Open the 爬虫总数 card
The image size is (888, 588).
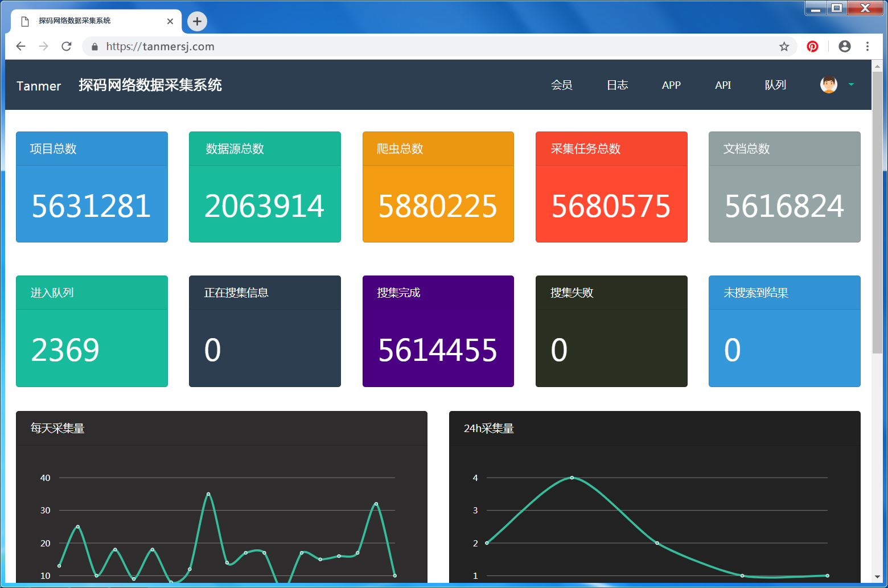click(438, 187)
